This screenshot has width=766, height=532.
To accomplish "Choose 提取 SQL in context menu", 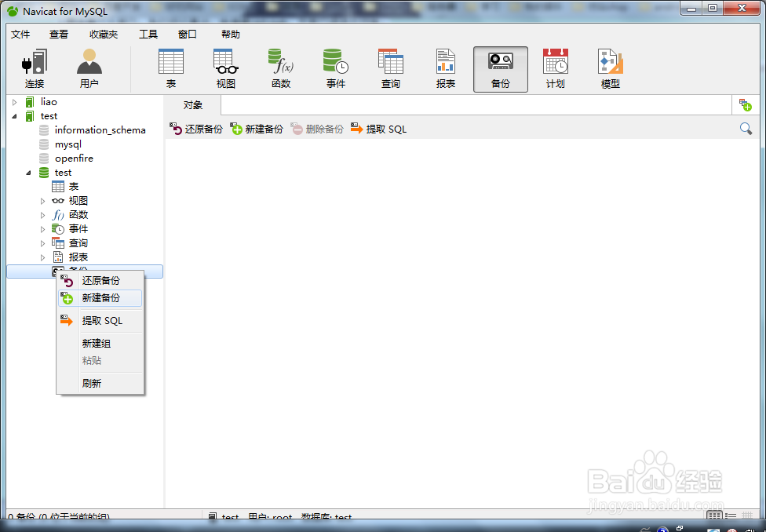I will click(100, 321).
